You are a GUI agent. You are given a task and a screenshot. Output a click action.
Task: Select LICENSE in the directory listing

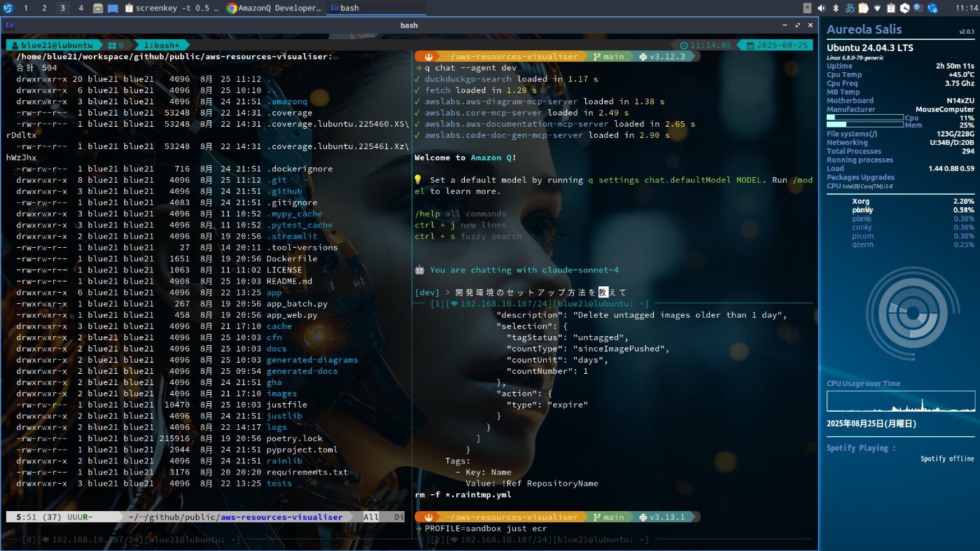(284, 270)
